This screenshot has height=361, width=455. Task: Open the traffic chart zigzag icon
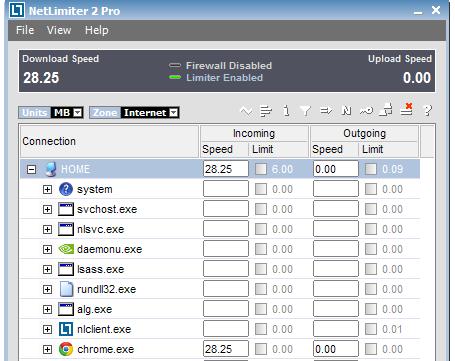(246, 111)
